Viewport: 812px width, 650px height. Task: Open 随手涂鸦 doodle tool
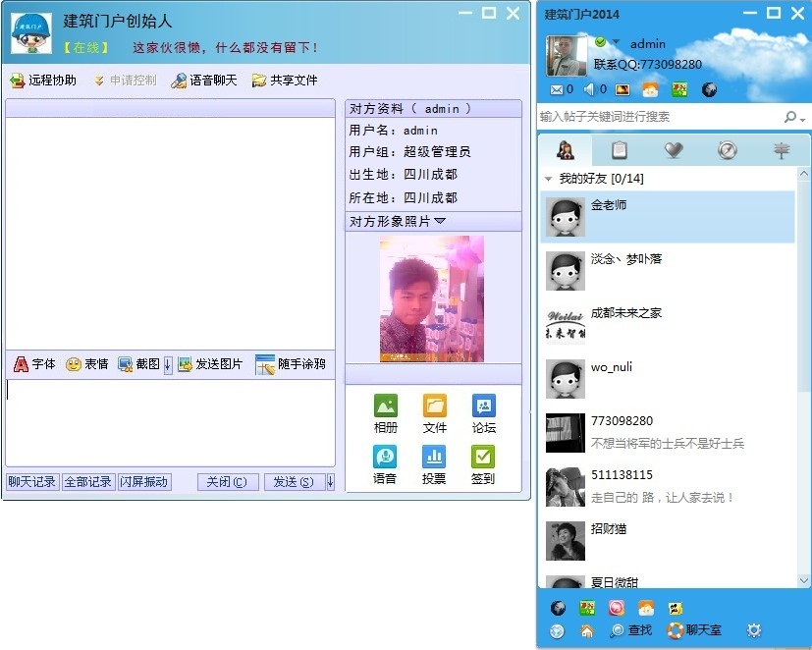coord(291,364)
